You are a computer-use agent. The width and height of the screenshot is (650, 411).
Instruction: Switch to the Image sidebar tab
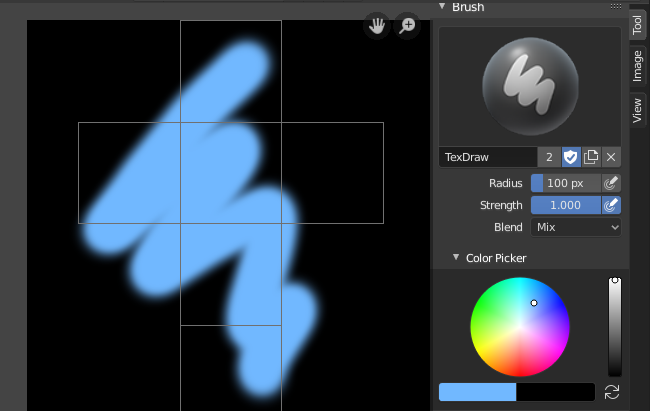point(638,66)
